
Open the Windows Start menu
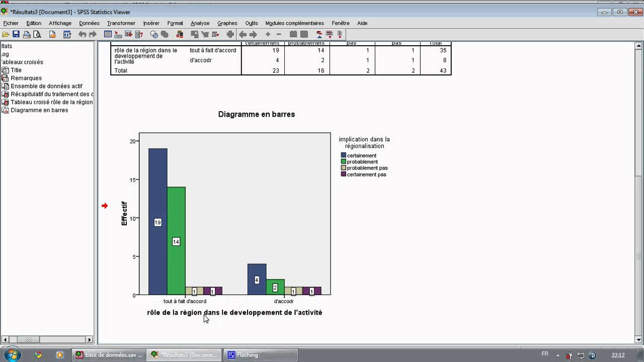click(x=13, y=354)
